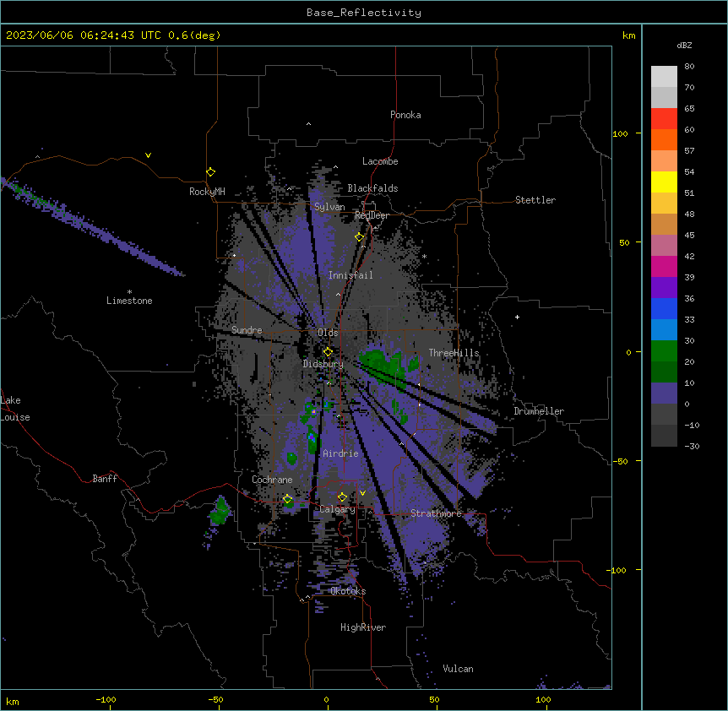Screen dimensions: 728x711
Task: Click the Lacombe city label
Action: 380,161
